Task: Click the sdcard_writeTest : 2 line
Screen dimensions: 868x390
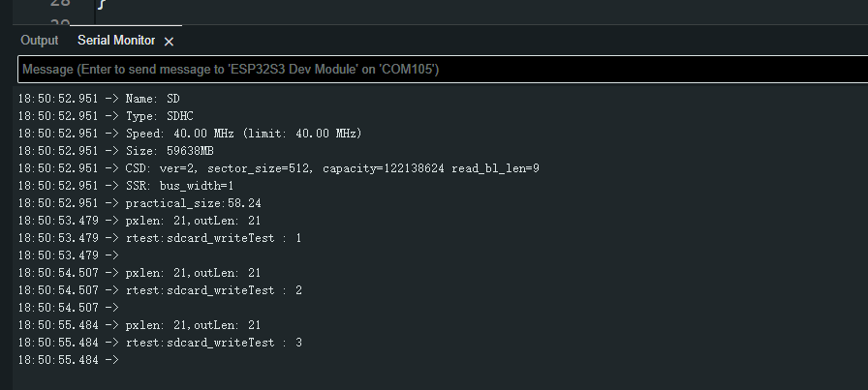Action: [160, 290]
